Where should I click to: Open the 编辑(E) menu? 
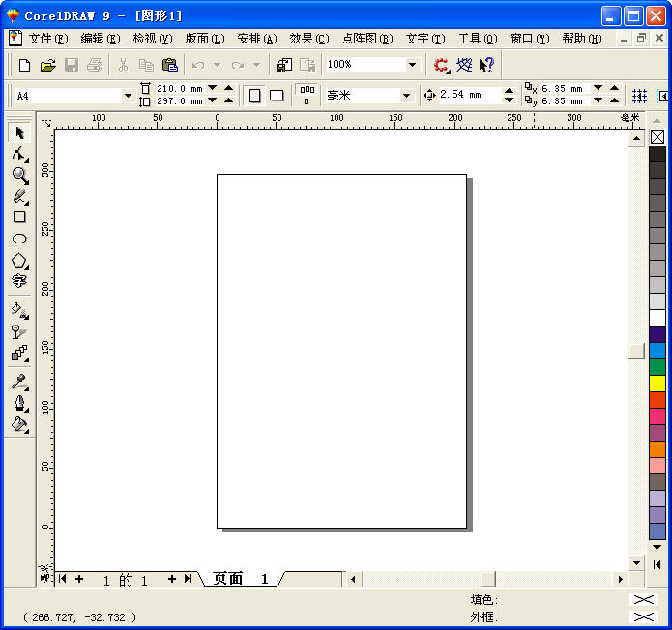tap(101, 39)
